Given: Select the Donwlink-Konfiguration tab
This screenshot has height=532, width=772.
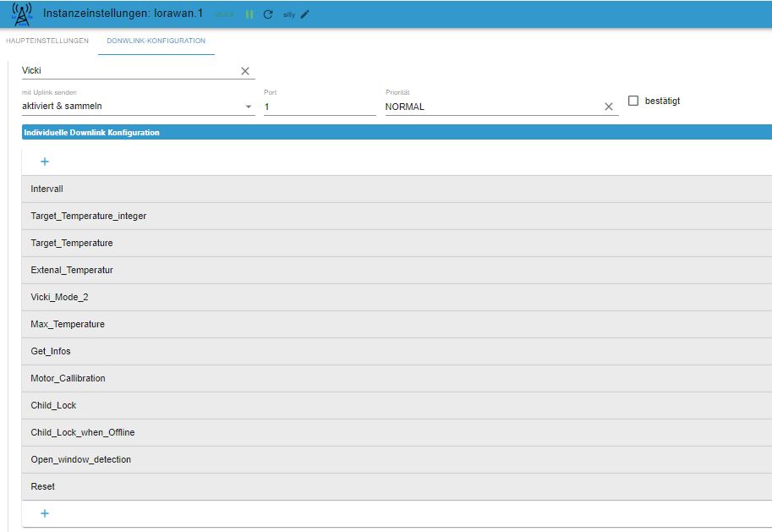Looking at the screenshot, I should tap(156, 41).
